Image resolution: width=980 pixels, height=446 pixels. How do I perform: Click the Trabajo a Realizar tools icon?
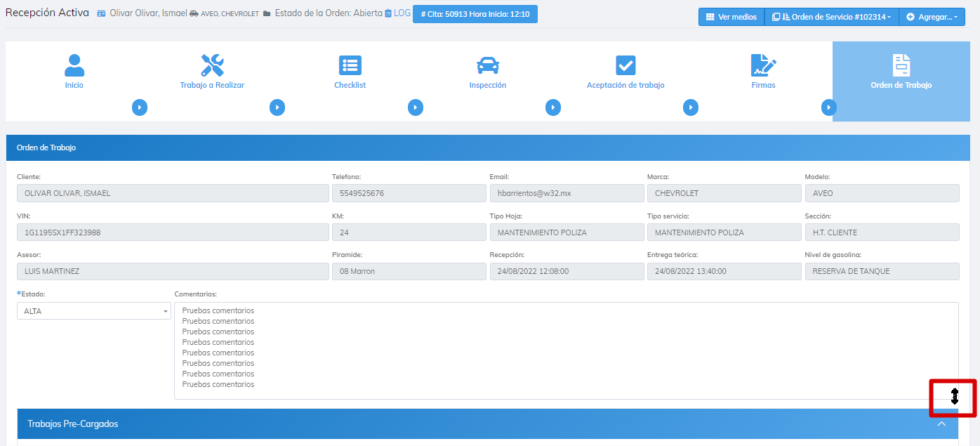(212, 65)
